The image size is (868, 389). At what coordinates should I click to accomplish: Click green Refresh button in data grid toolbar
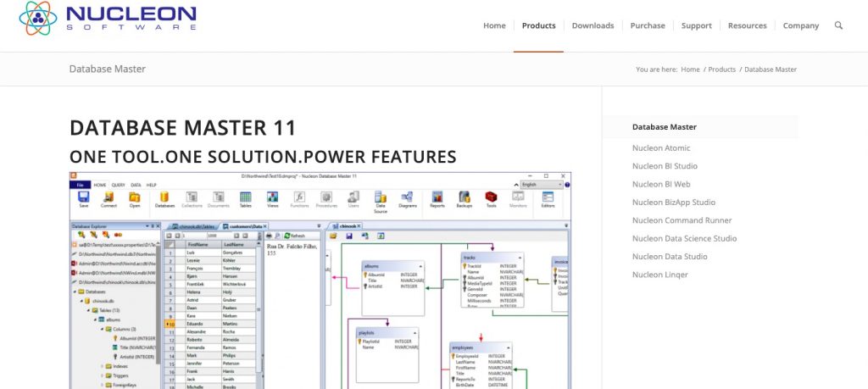[294, 236]
